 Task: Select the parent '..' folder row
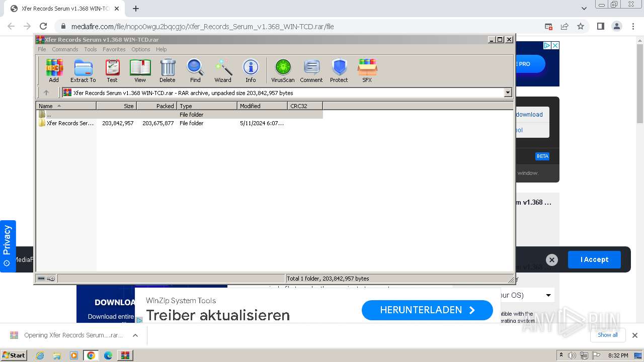(x=179, y=115)
